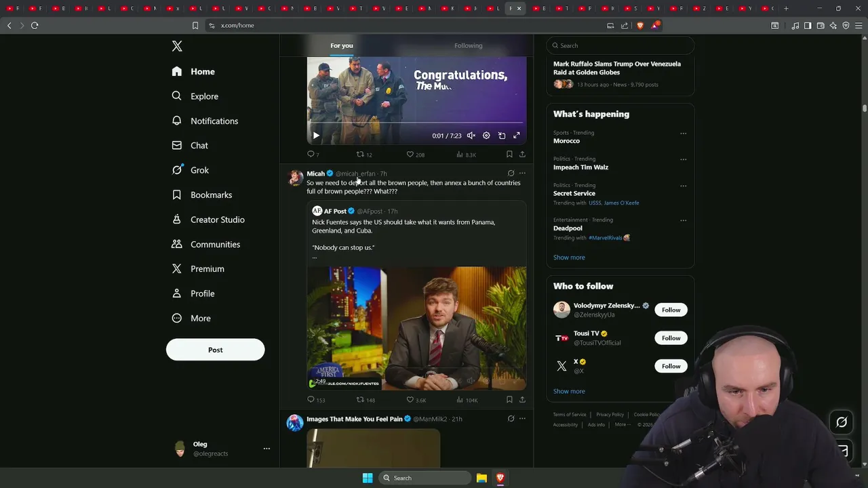Viewport: 868px width, 488px height.
Task: Open Grok in the sidebar
Action: (190, 170)
